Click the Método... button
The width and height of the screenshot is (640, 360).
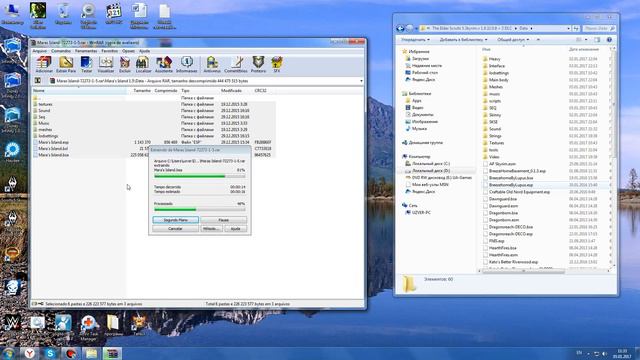click(211, 229)
